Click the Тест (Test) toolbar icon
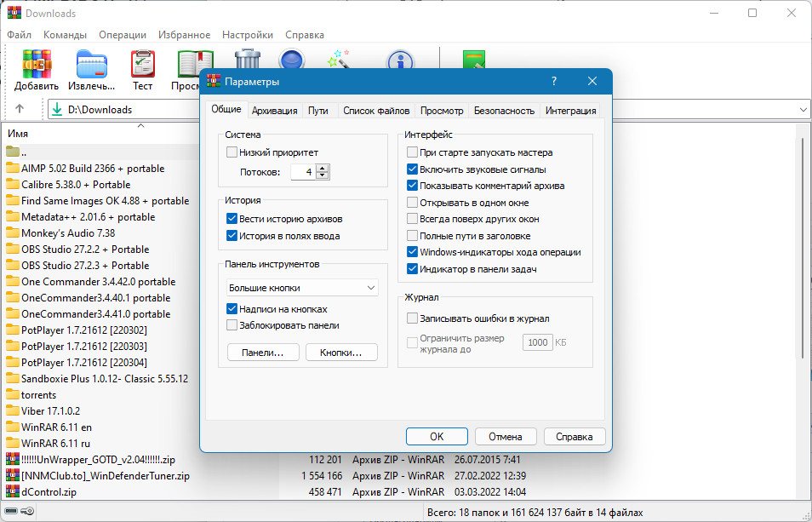Screen dimensions: 812x522 pyautogui.click(x=142, y=68)
